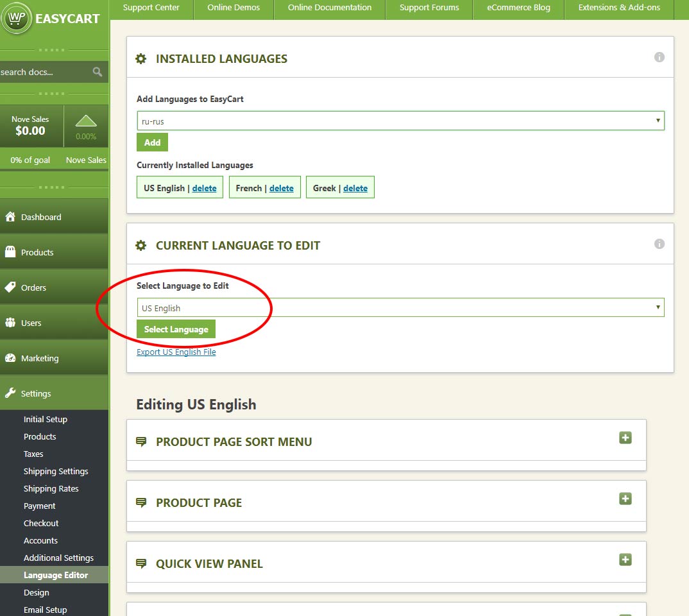
Task: Click the info icon in Installed Languages header
Action: click(659, 57)
